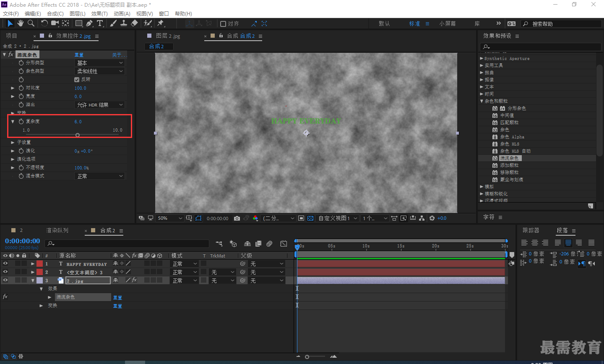Select the Pan Behind anchor point tool

pyautogui.click(x=65, y=23)
